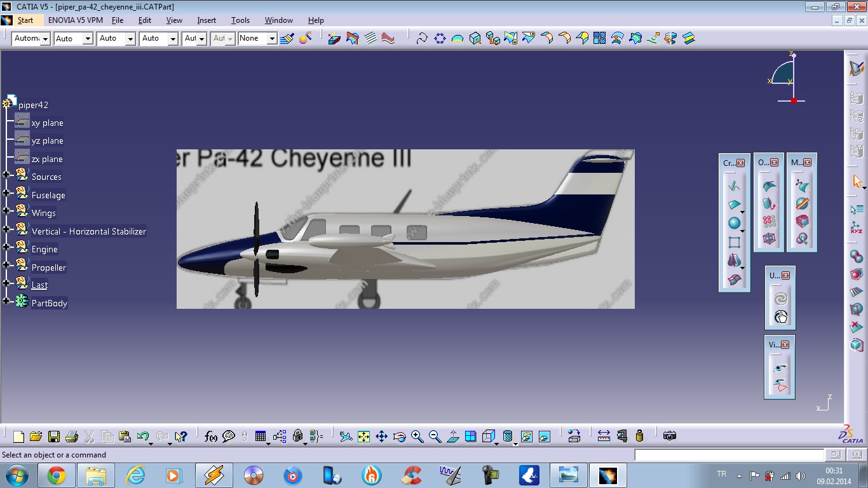
Task: Open the File menu
Action: tap(118, 20)
